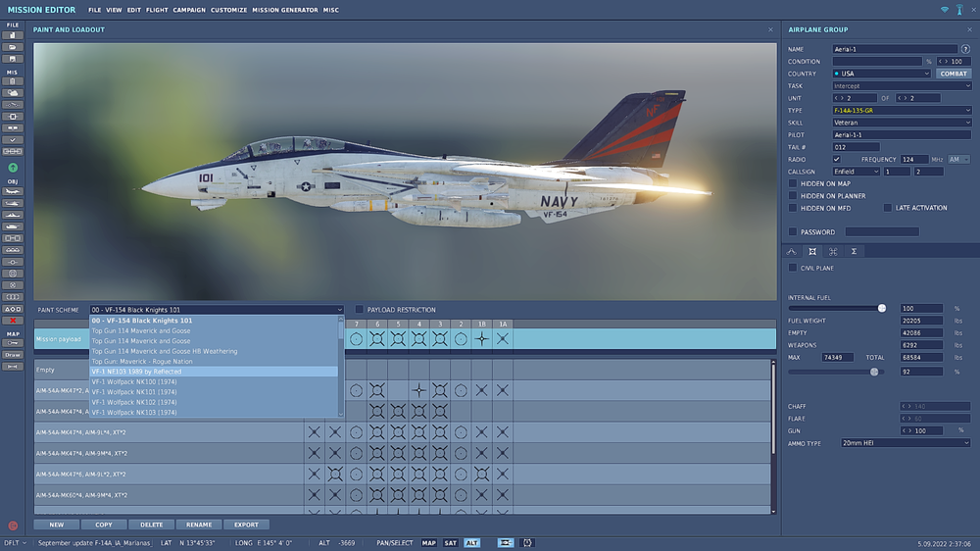
Task: Click the total weight percent slider handle
Action: point(874,372)
